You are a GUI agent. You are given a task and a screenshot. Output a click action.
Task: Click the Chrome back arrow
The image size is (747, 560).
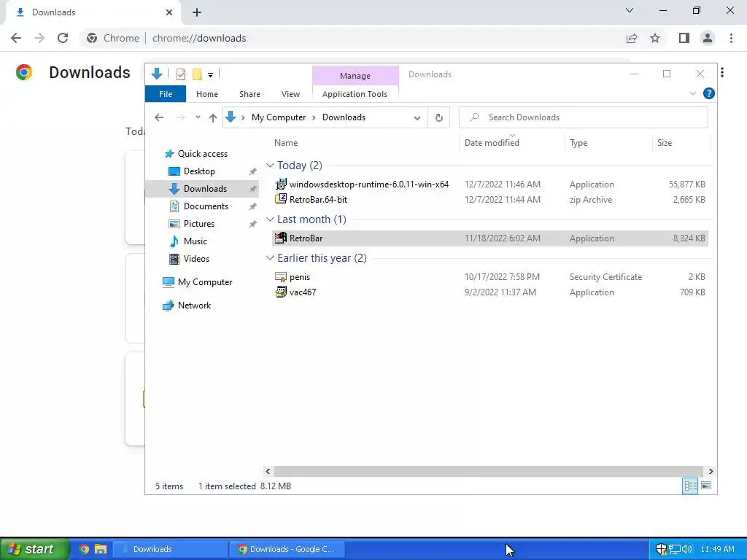pyautogui.click(x=16, y=38)
